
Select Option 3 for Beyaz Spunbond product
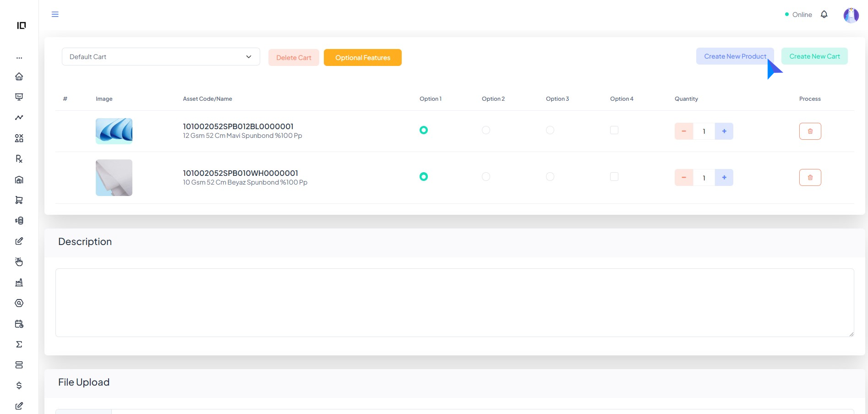click(550, 177)
